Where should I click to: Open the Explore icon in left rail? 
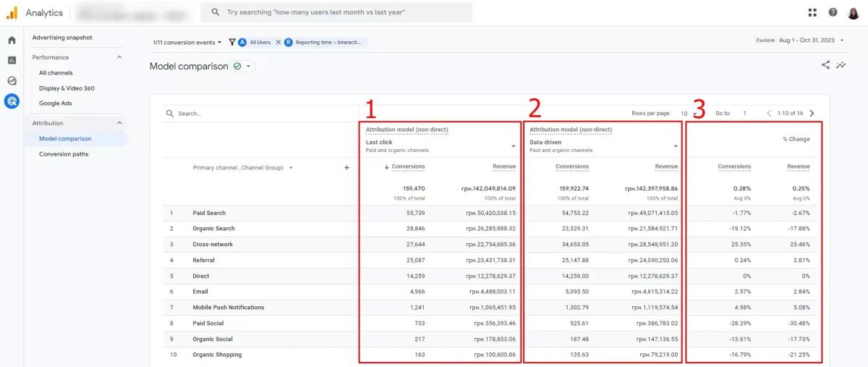[x=12, y=80]
